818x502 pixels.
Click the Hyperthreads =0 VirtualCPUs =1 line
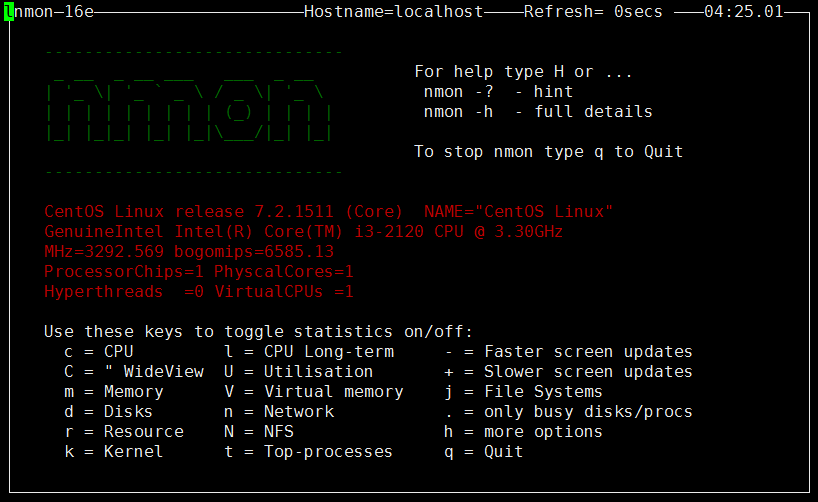tap(199, 292)
